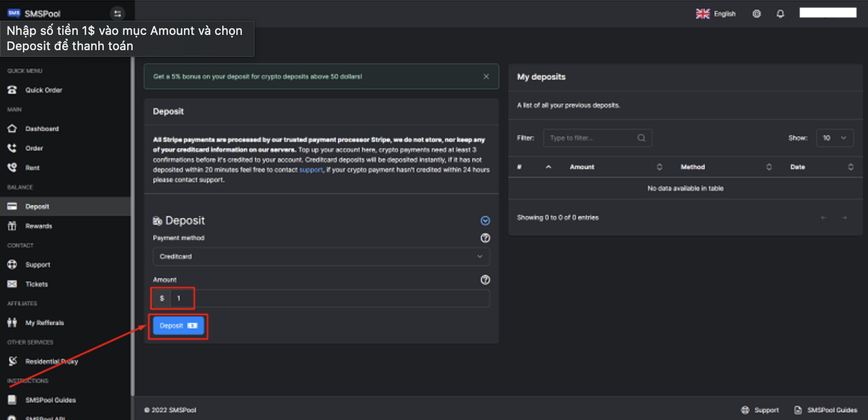The height and width of the screenshot is (420, 868).
Task: Dismiss the 5% bonus banner
Action: coord(486,76)
